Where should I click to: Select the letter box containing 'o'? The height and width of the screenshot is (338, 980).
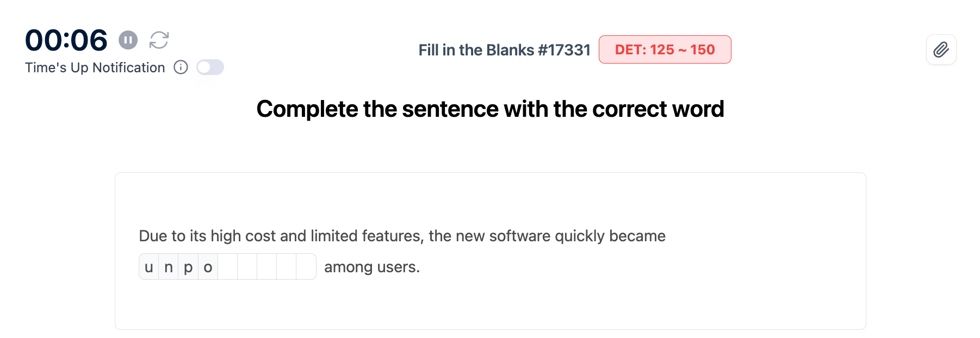pyautogui.click(x=208, y=267)
